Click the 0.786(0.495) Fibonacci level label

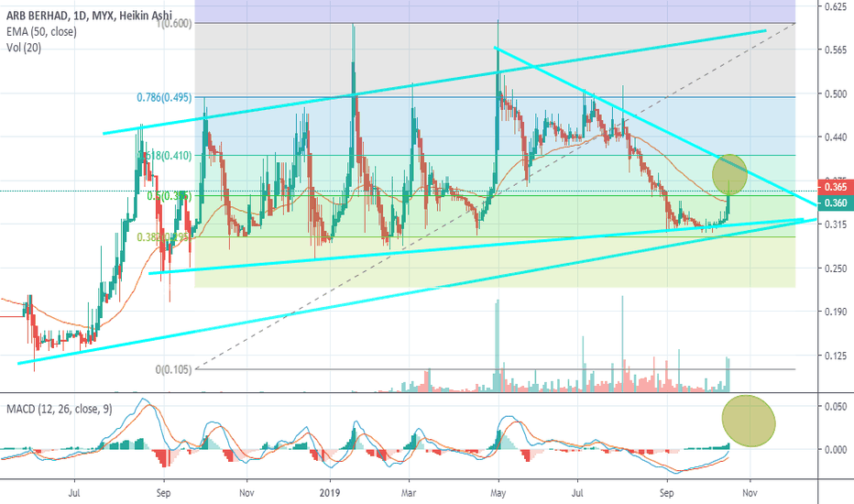pyautogui.click(x=164, y=97)
